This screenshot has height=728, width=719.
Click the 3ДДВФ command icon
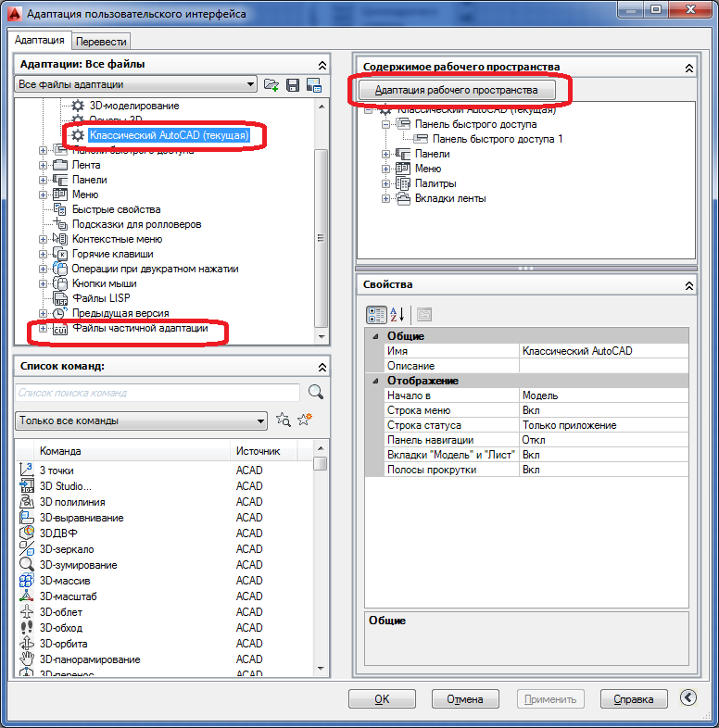pyautogui.click(x=27, y=533)
